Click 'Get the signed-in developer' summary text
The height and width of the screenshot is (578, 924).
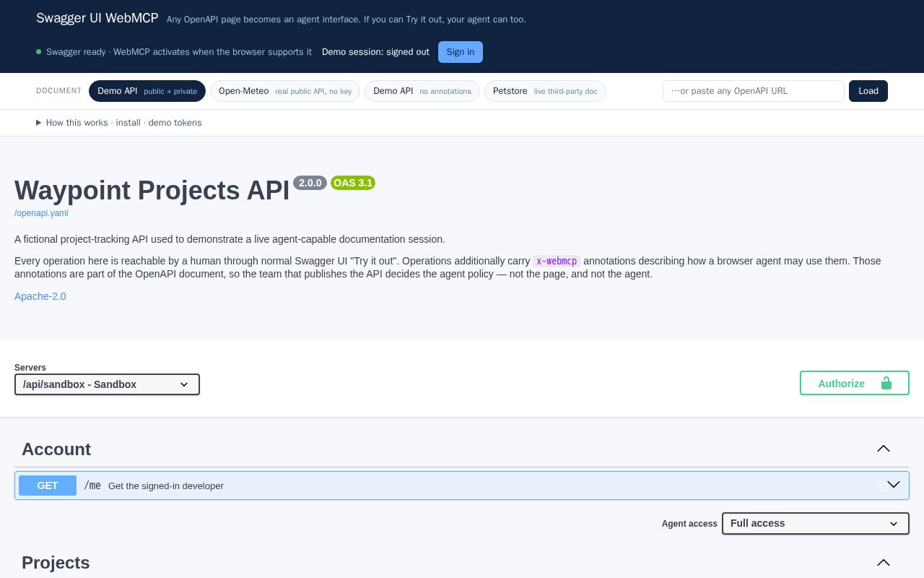pyautogui.click(x=166, y=486)
